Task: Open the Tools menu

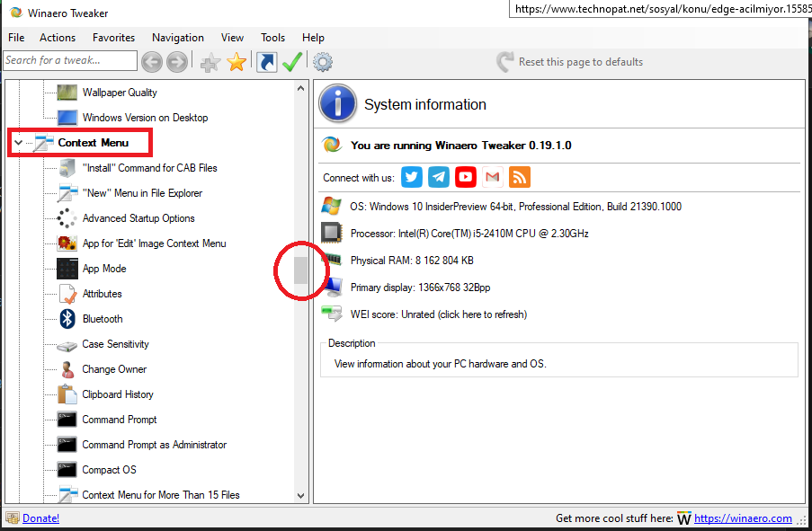Action: [272, 38]
